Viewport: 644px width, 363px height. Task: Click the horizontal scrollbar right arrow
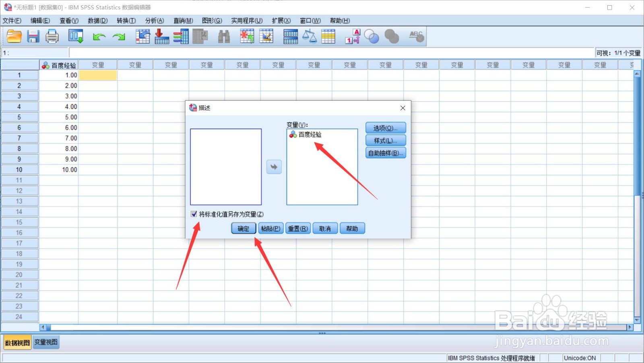tap(630, 327)
